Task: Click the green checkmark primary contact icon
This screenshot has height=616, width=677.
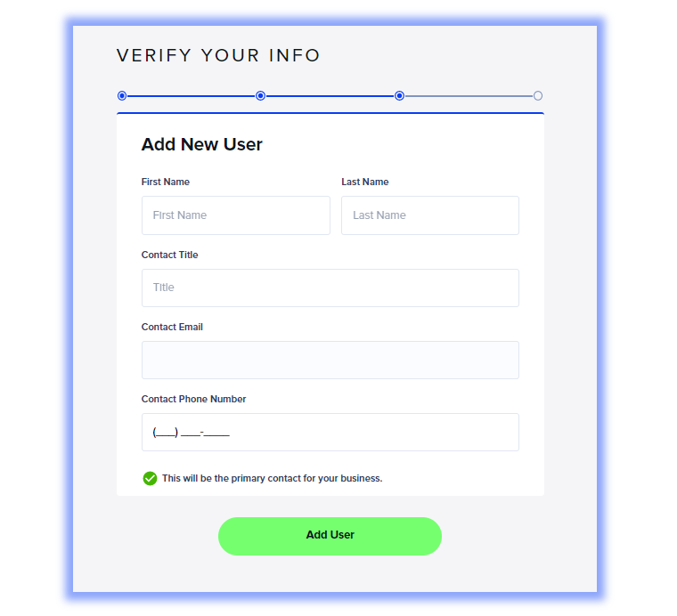Action: pyautogui.click(x=150, y=478)
